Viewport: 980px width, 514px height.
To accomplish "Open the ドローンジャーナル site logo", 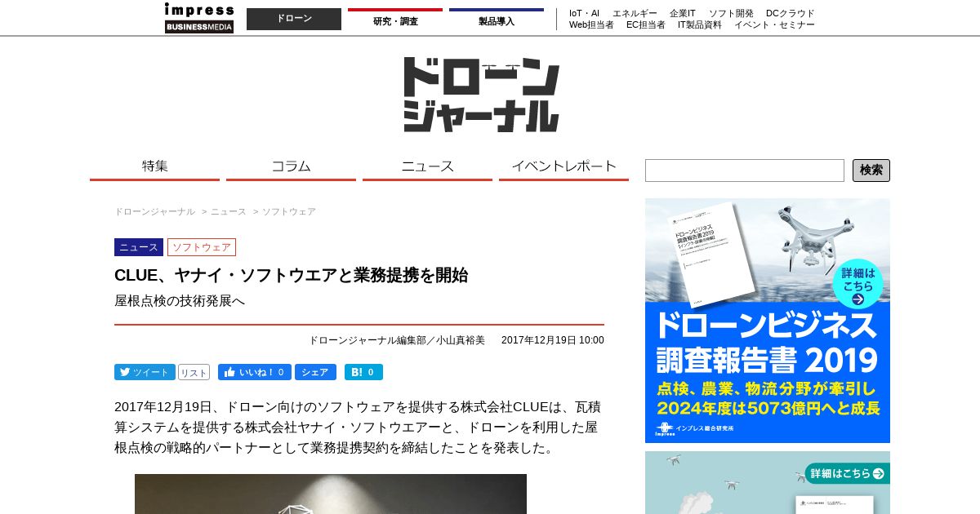I will tap(481, 95).
